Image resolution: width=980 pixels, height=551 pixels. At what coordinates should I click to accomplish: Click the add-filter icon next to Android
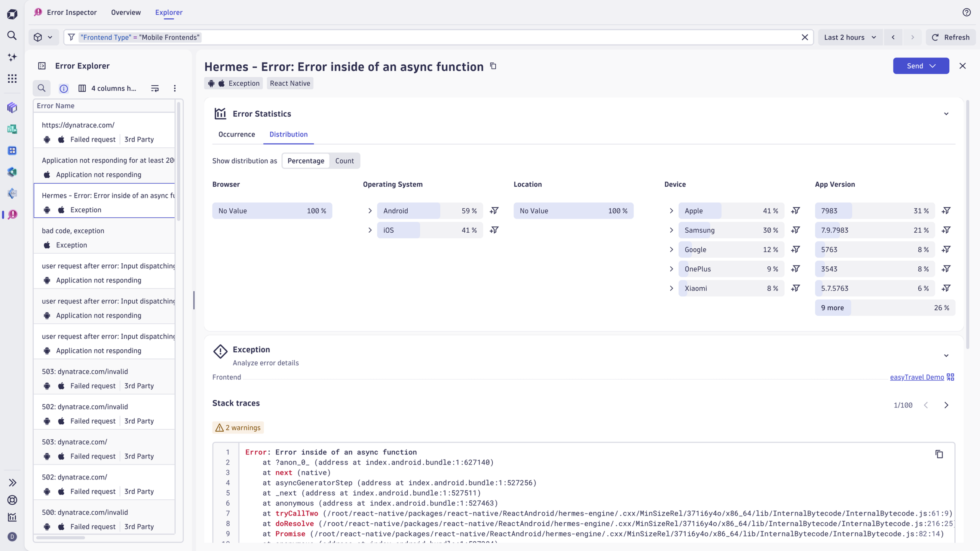[494, 210]
